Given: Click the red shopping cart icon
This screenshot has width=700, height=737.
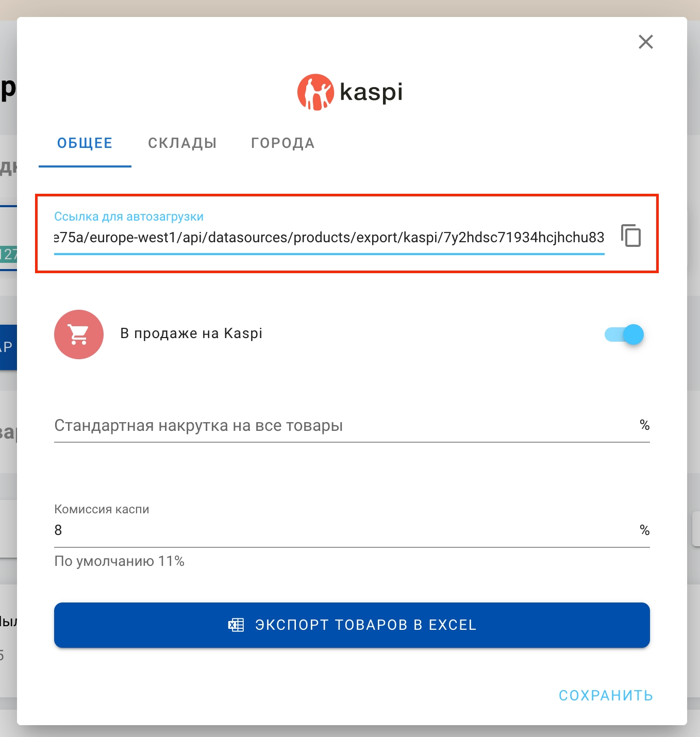Looking at the screenshot, I should click(79, 334).
